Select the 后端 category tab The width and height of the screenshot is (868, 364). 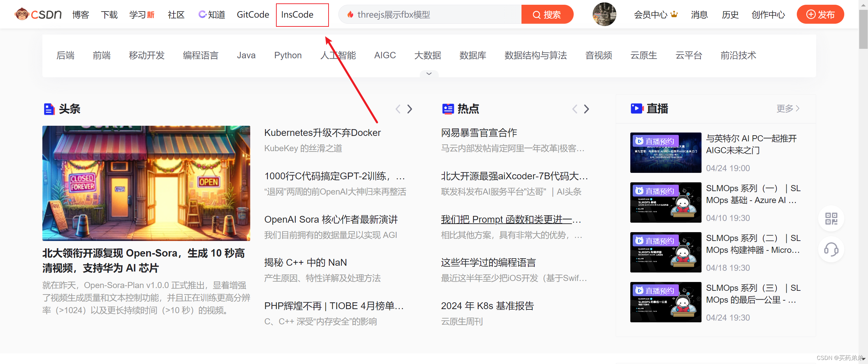[65, 55]
